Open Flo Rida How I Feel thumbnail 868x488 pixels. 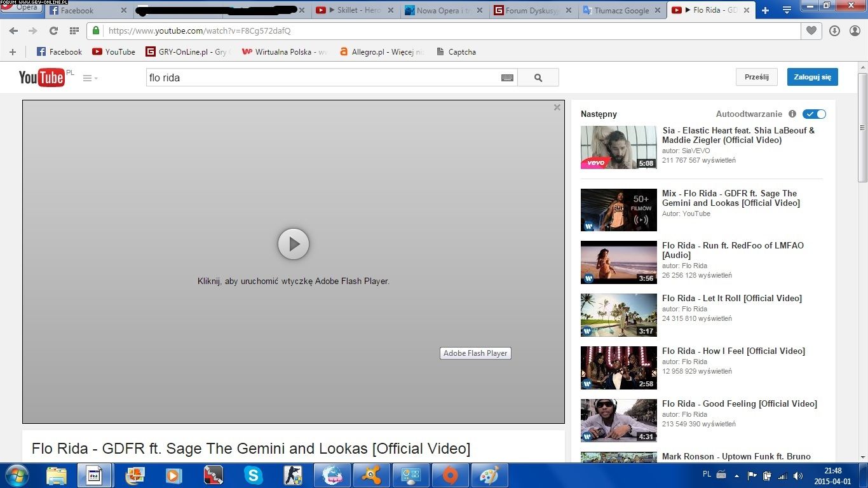[x=618, y=368]
